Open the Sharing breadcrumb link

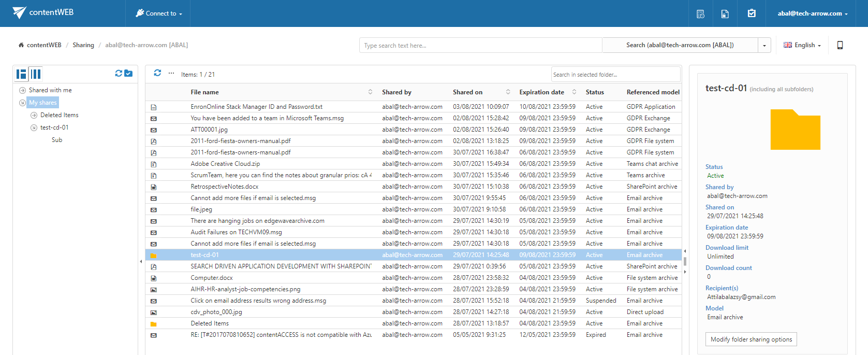83,45
